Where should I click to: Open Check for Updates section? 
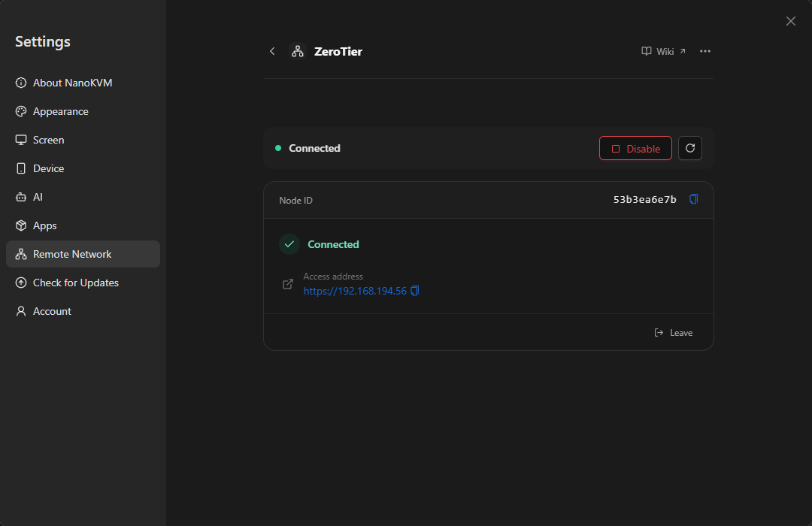point(83,283)
